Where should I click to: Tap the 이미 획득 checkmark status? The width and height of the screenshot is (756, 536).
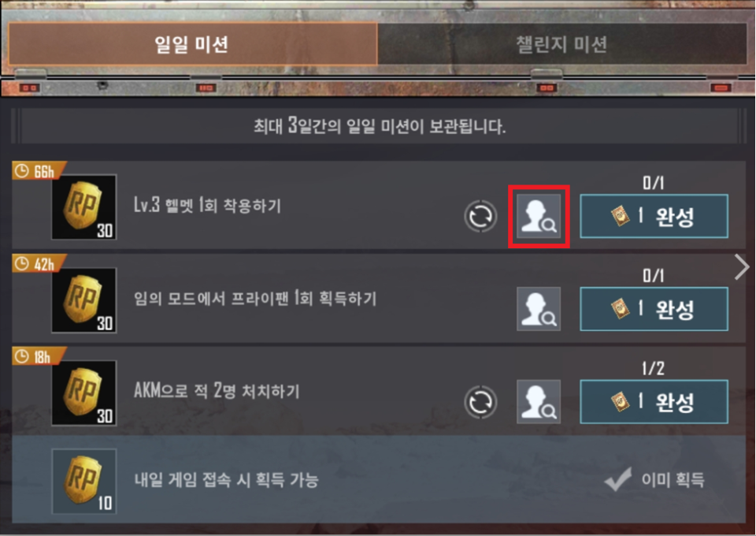point(654,479)
